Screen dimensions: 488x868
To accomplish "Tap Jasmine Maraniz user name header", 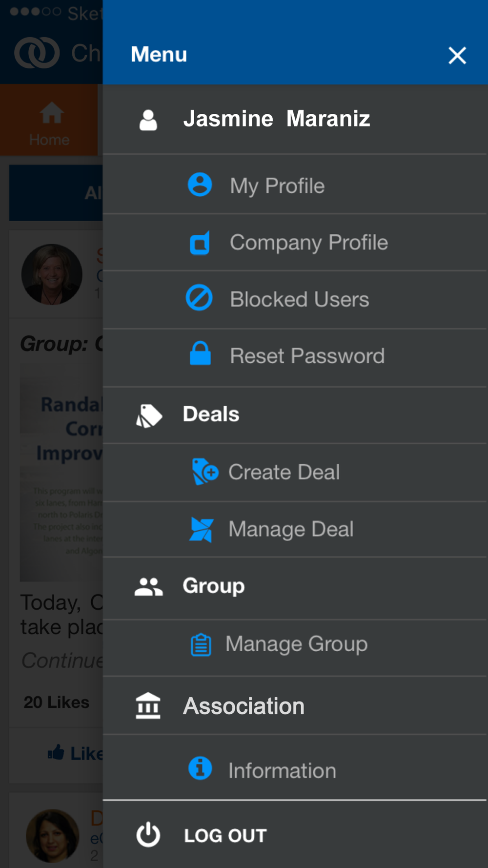I will pyautogui.click(x=276, y=119).
